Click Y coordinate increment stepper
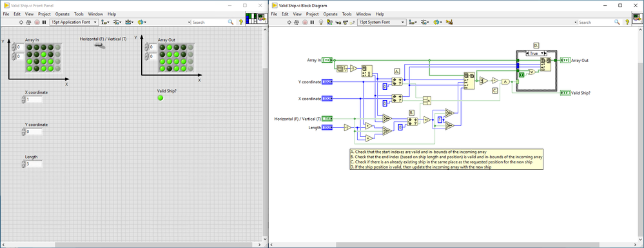 (x=23, y=130)
